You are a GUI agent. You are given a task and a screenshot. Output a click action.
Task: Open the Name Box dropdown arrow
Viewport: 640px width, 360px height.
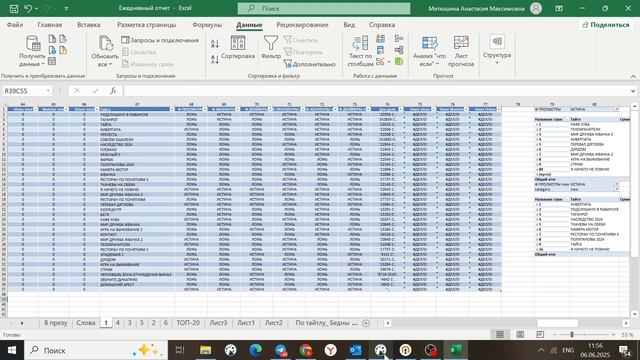(48, 91)
